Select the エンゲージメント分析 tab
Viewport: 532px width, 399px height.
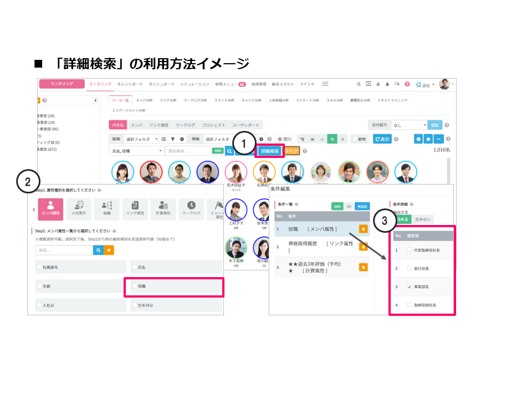(x=129, y=110)
